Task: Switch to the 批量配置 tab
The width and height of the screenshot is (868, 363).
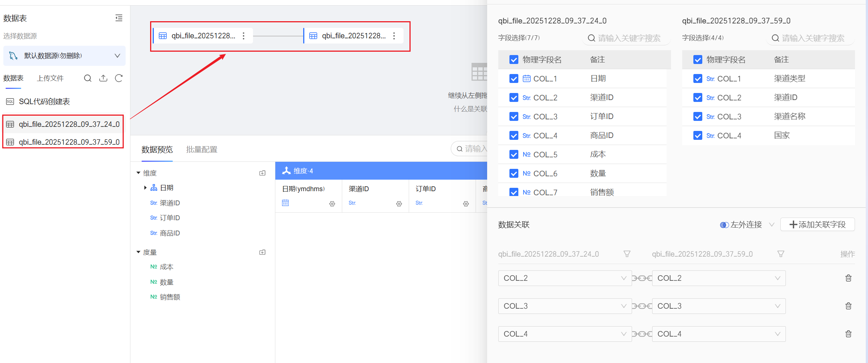Action: coord(201,150)
